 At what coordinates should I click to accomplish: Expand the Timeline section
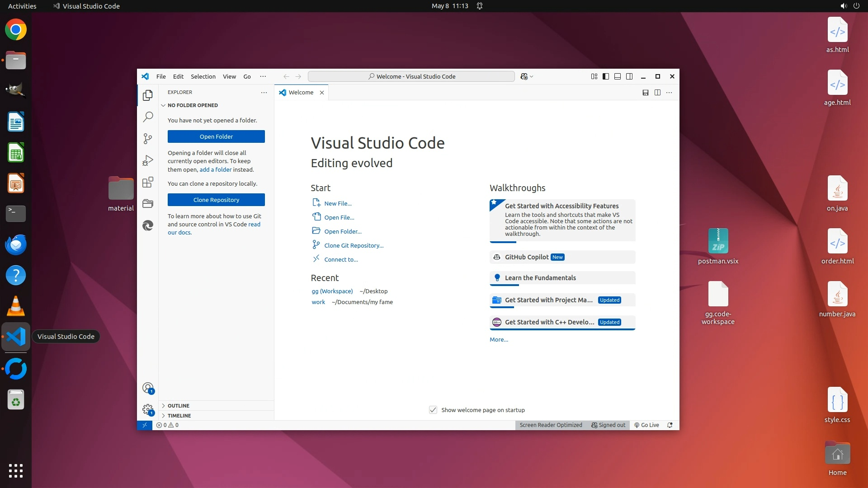click(179, 416)
